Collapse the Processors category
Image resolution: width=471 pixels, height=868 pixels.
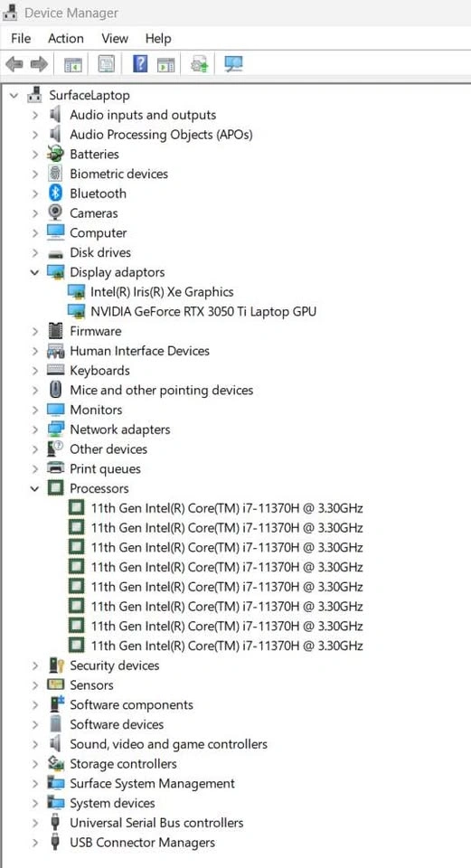pos(35,488)
